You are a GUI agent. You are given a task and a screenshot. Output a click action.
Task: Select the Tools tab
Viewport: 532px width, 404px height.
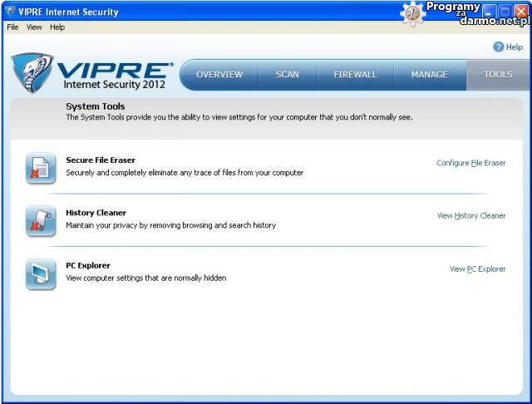pyautogui.click(x=498, y=75)
